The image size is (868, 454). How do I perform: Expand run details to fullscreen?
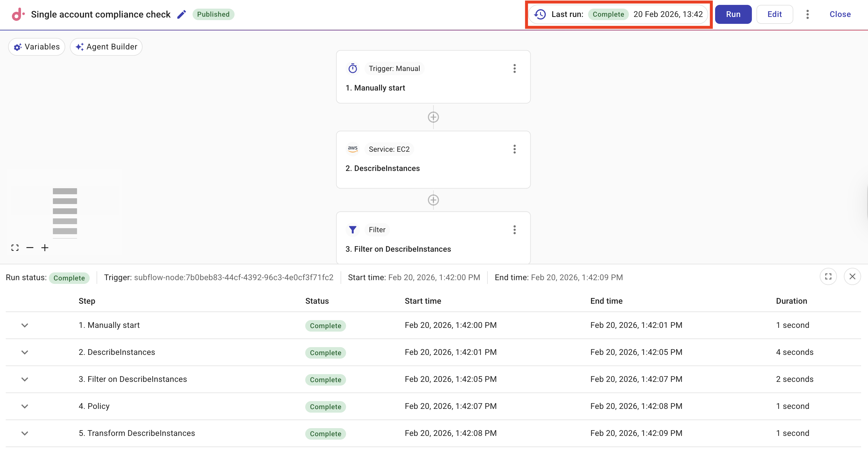coord(829,276)
